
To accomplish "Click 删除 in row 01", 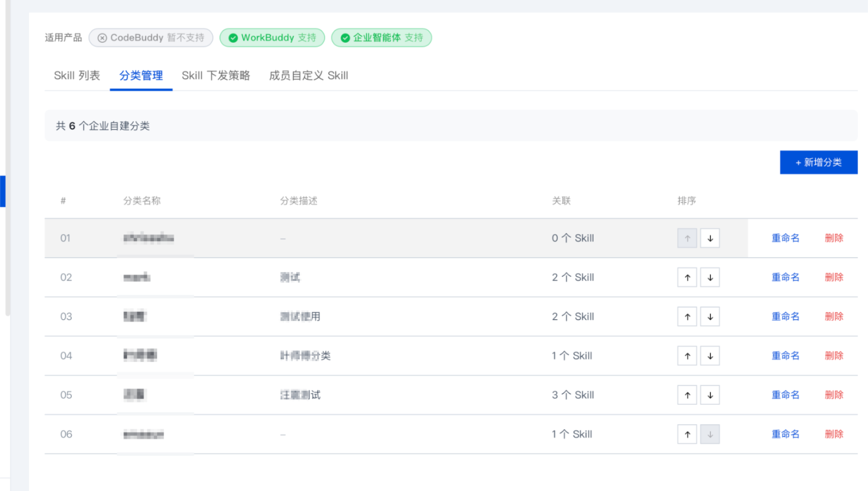I will (x=834, y=238).
